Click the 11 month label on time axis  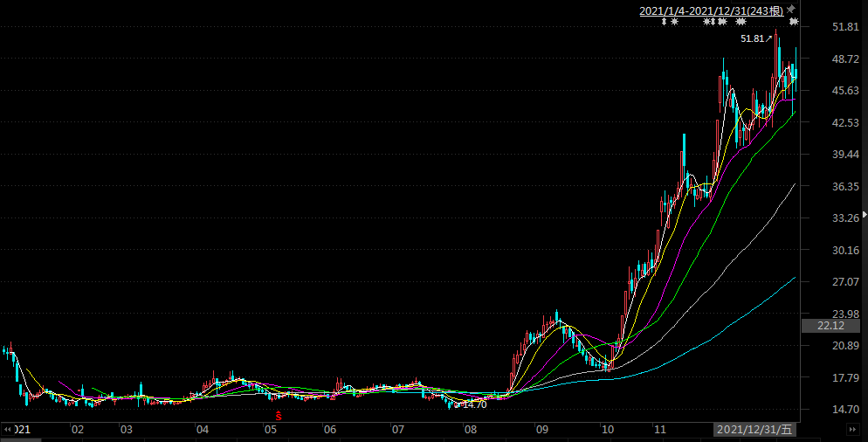click(660, 430)
